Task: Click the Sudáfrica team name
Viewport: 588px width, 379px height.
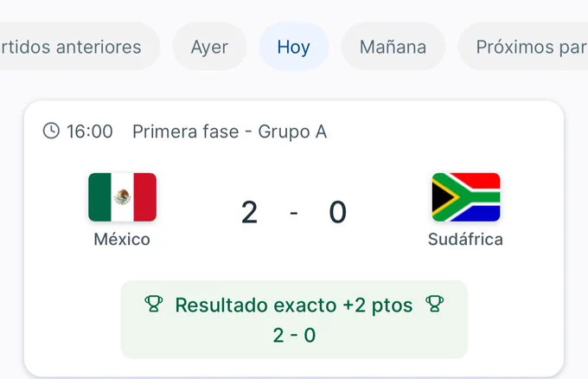Action: click(x=465, y=240)
